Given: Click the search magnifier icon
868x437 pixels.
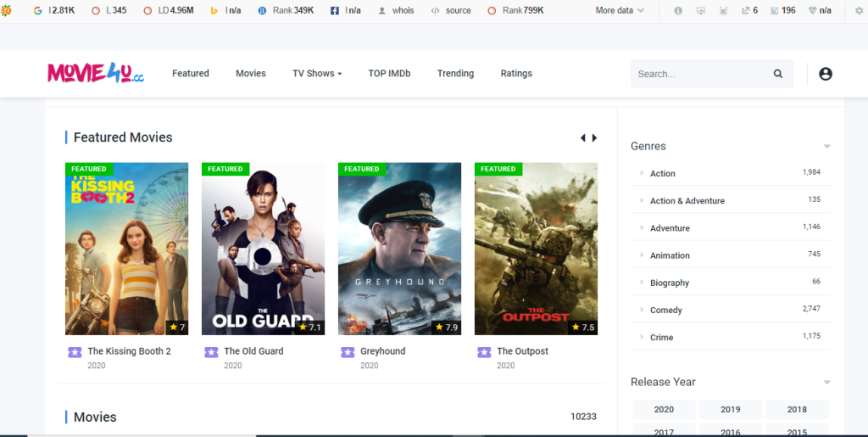Looking at the screenshot, I should pos(778,74).
